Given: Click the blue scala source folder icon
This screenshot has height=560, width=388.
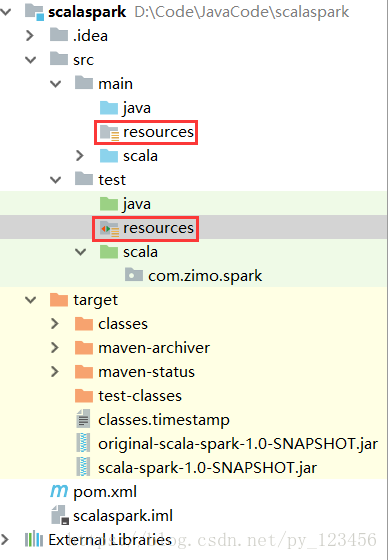Looking at the screenshot, I should 109,155.
